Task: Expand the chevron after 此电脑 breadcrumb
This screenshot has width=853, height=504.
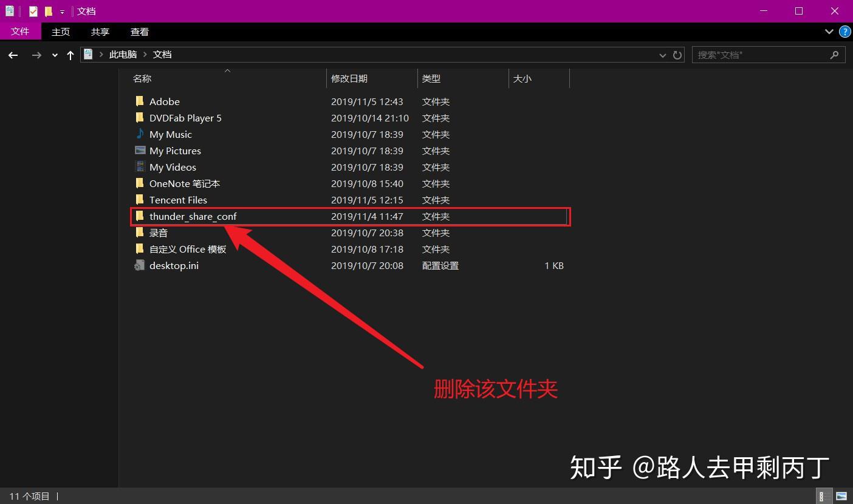Action: coord(145,54)
